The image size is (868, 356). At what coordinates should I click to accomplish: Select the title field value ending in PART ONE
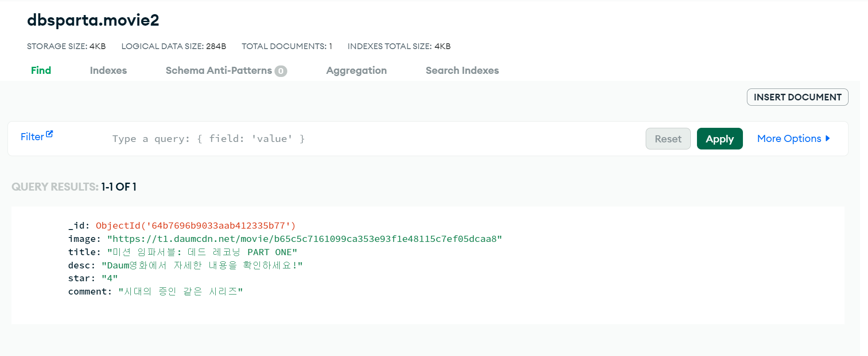[202, 252]
